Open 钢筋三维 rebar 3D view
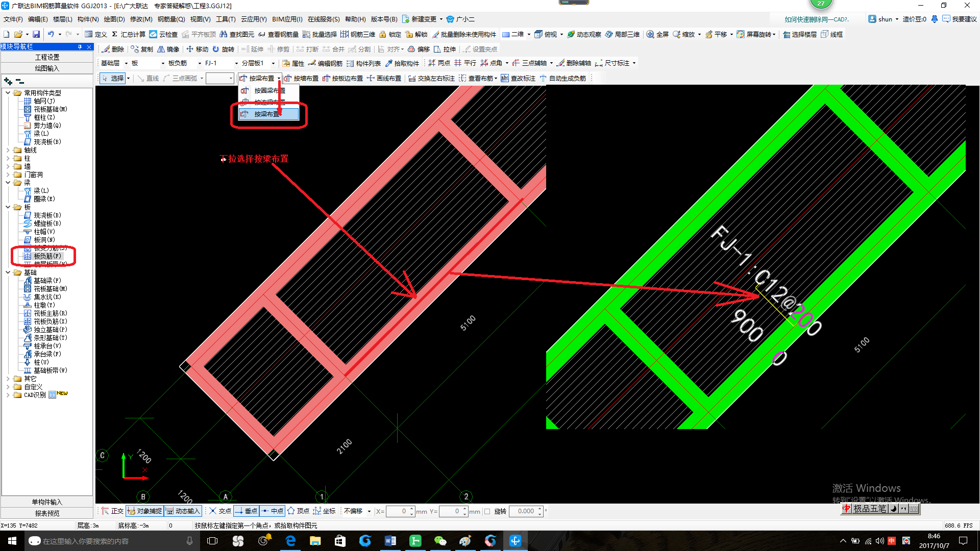 click(358, 34)
